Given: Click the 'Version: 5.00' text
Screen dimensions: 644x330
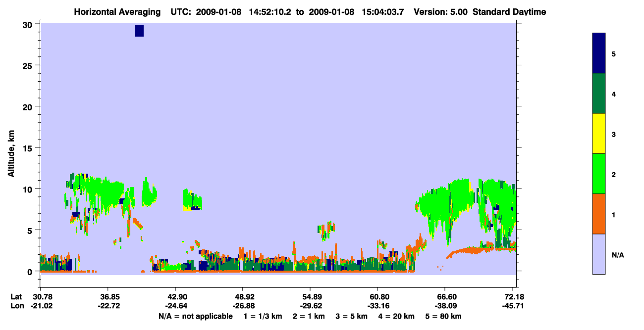Looking at the screenshot, I should coord(440,12).
